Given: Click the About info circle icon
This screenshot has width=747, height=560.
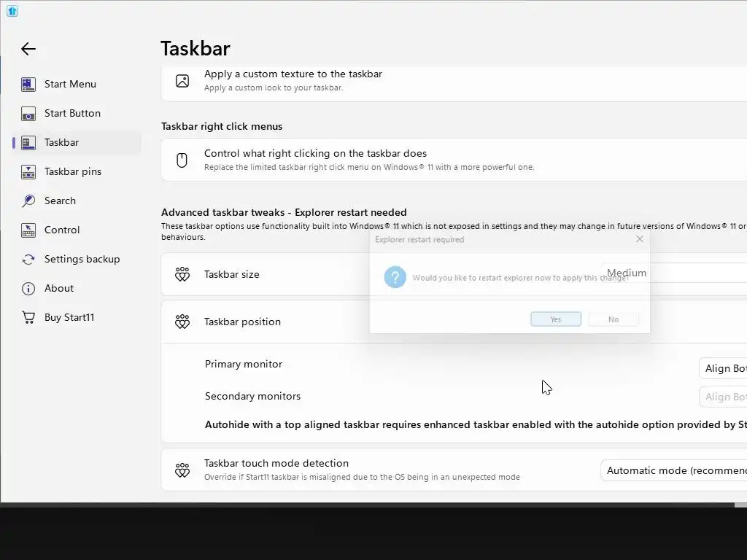Looking at the screenshot, I should click(28, 289).
